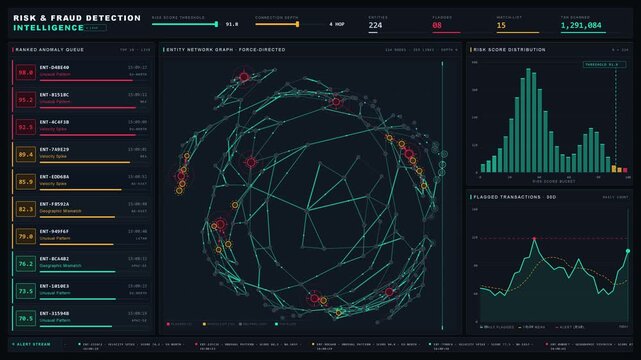Toggle the Alert legend in the transactions chart
The image size is (641, 360).
[x=569, y=327]
